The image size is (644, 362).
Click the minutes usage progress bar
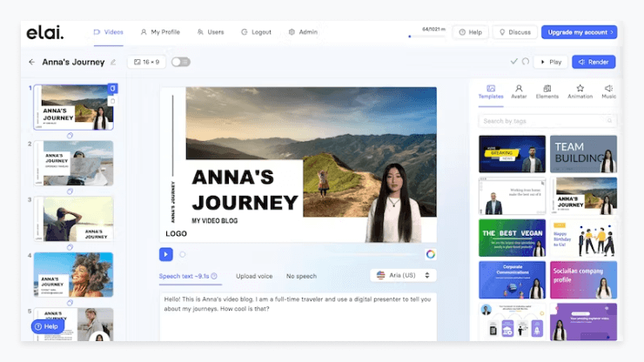[427, 37]
